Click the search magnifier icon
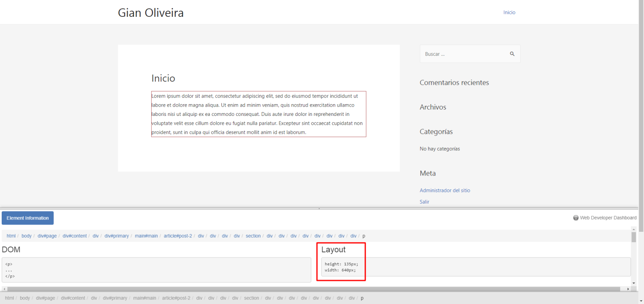 [512, 54]
